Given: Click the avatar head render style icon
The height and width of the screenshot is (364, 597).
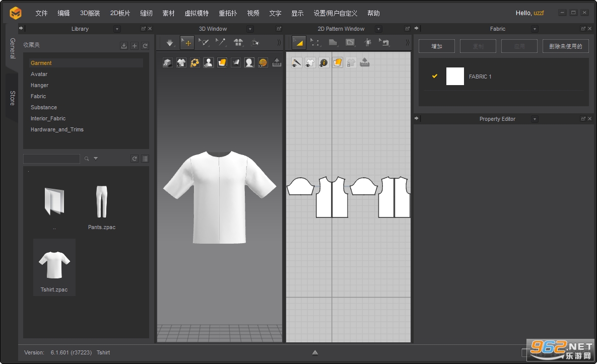Looking at the screenshot, I should click(249, 62).
